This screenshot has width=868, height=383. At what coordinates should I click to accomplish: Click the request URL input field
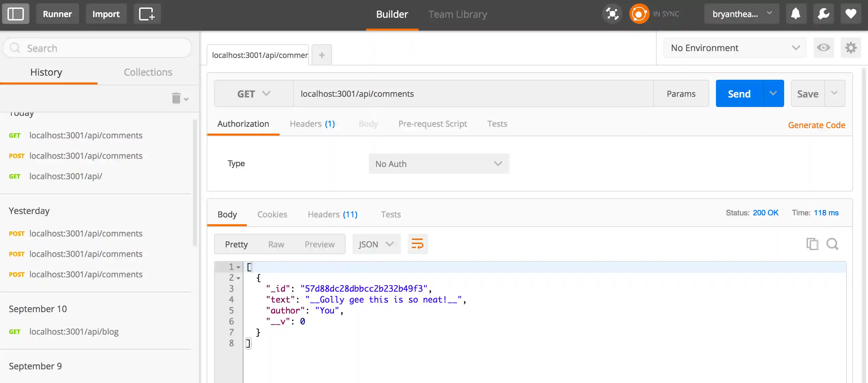(473, 94)
